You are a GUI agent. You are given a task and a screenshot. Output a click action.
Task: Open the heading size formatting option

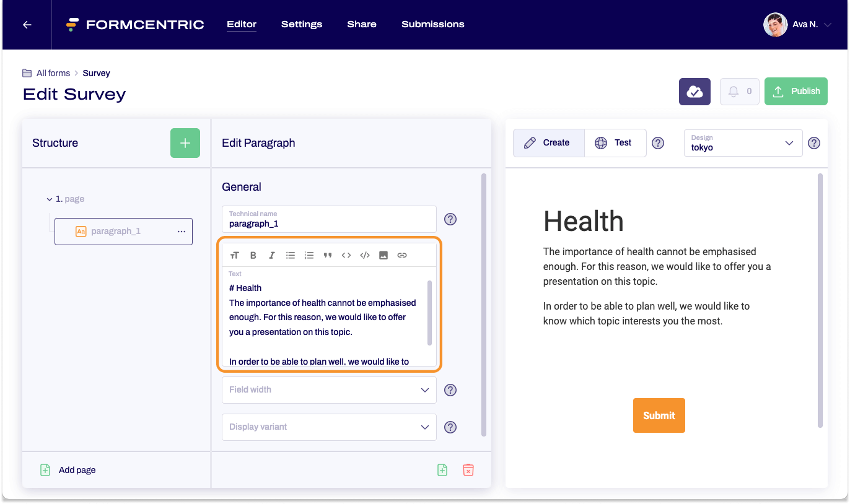235,254
